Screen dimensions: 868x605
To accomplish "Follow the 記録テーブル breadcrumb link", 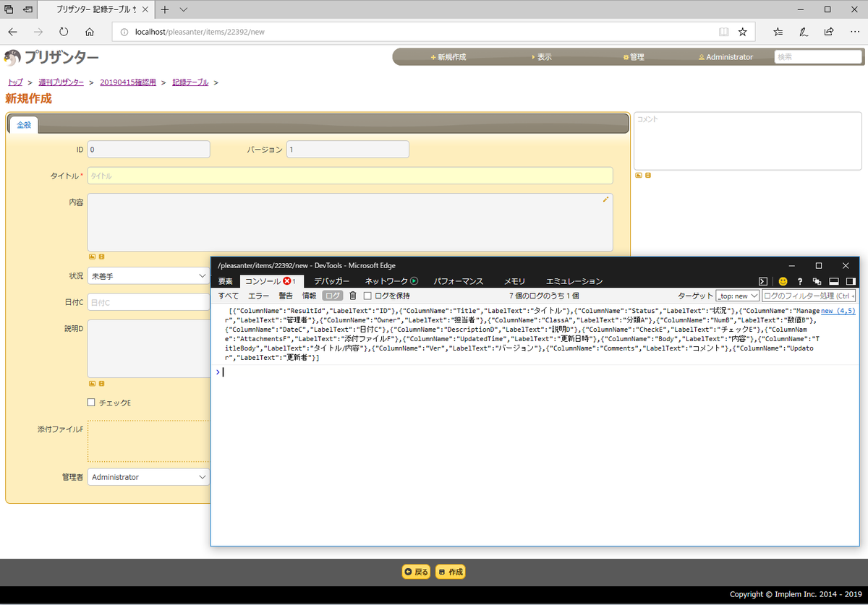I will [x=190, y=82].
